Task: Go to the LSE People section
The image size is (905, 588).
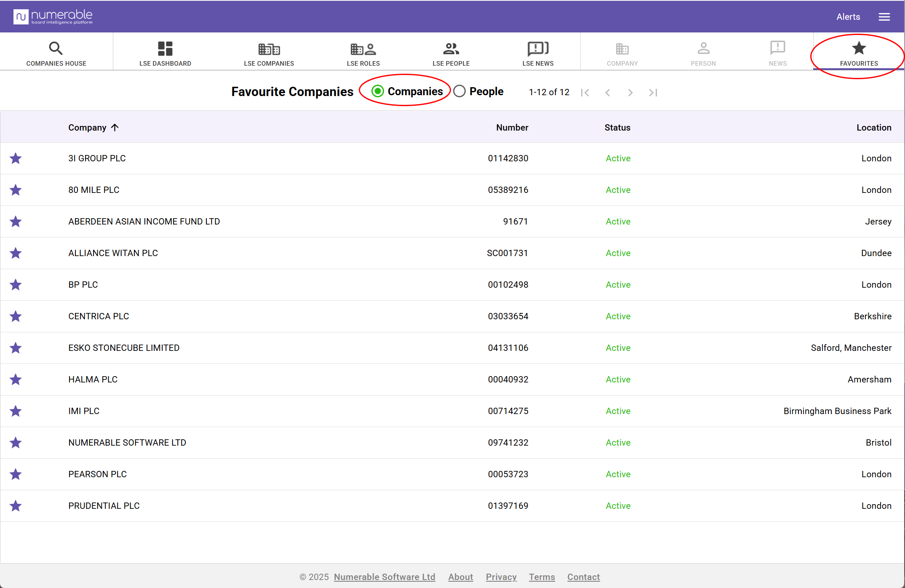Action: (451, 53)
